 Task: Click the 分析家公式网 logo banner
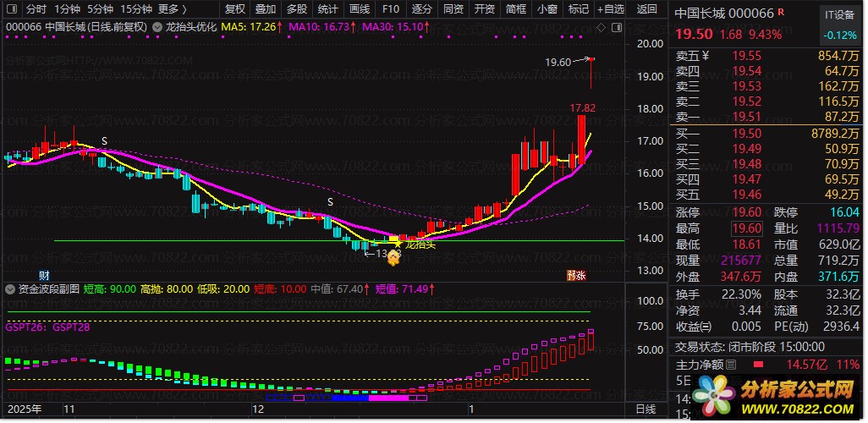[776, 398]
